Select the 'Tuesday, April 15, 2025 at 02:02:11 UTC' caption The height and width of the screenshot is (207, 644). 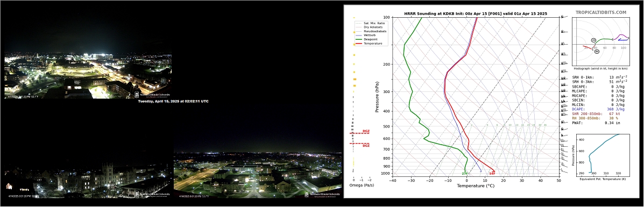point(173,102)
